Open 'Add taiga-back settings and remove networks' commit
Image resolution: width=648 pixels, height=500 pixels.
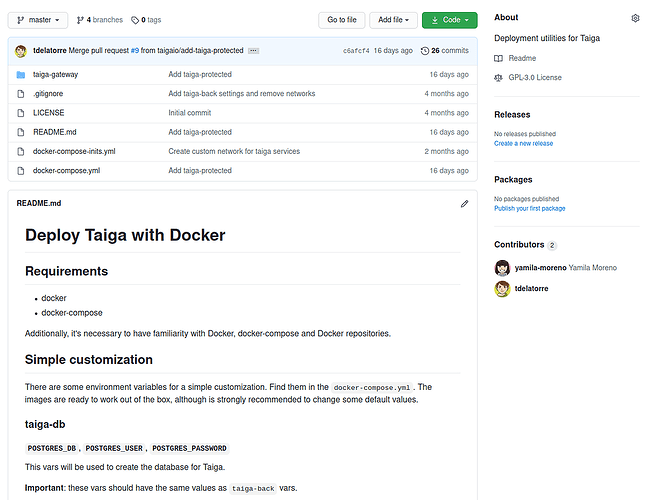tap(242, 94)
